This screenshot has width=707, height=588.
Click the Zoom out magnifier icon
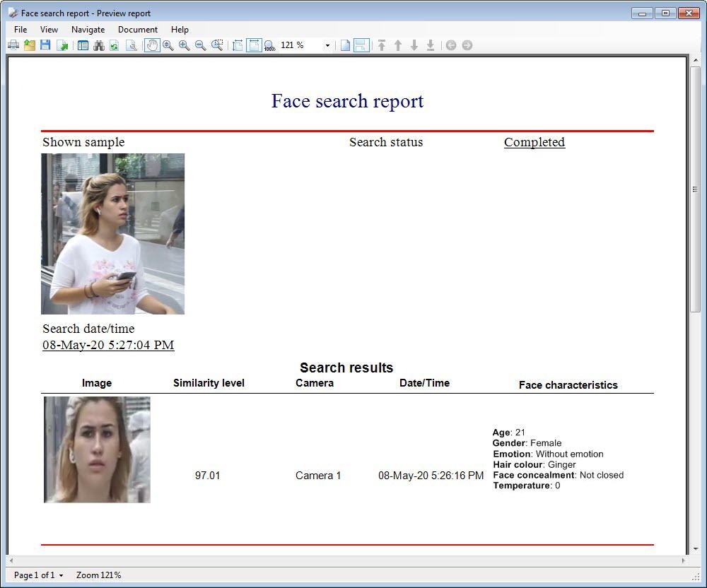coord(201,45)
